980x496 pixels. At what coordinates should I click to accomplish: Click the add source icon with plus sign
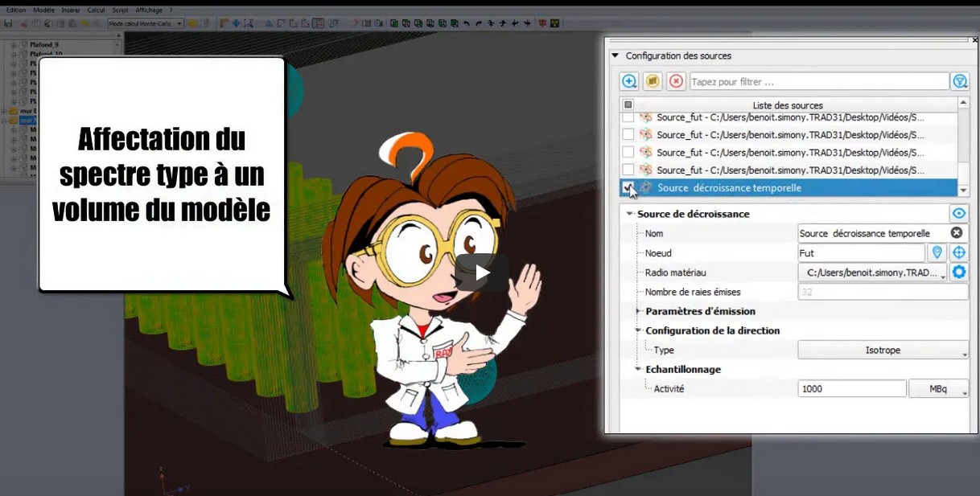629,81
